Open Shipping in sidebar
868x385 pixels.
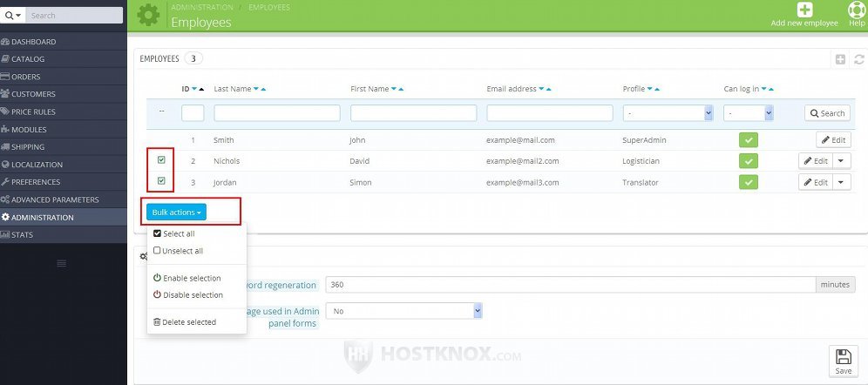pyautogui.click(x=64, y=146)
